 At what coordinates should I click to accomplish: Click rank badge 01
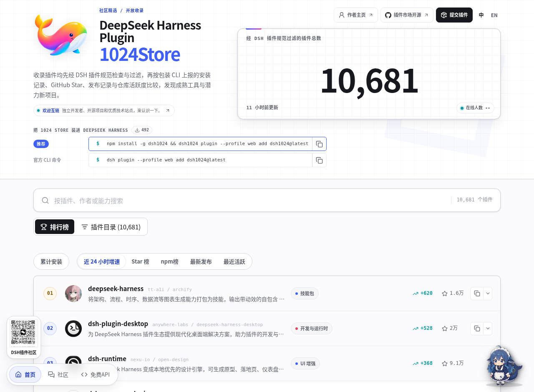tap(50, 294)
